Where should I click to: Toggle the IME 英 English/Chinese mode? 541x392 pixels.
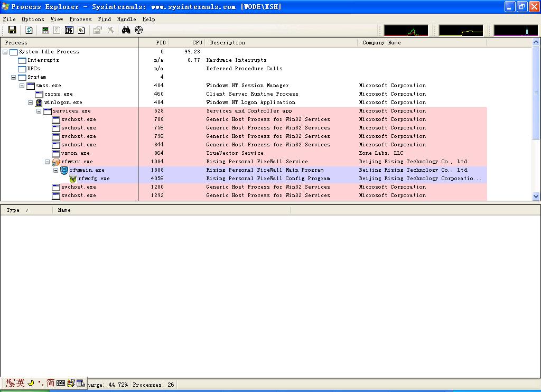click(x=21, y=382)
